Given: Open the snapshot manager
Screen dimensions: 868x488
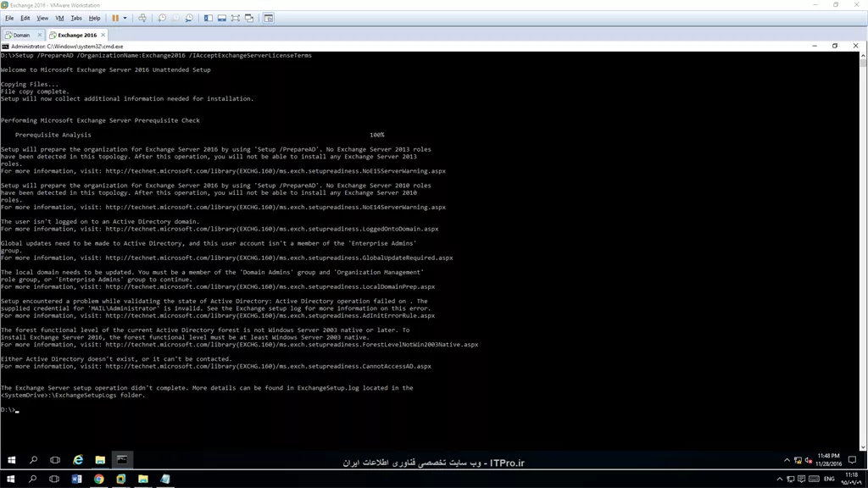Looking at the screenshot, I should pyautogui.click(x=189, y=19).
